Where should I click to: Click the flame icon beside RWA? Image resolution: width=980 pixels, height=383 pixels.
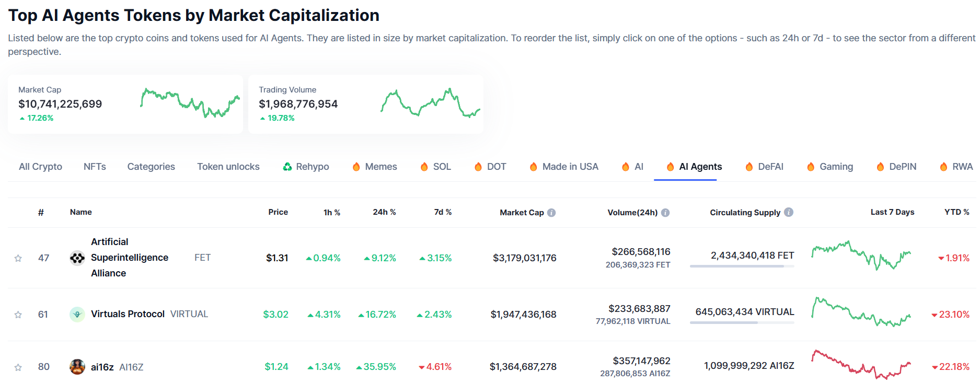pyautogui.click(x=944, y=167)
